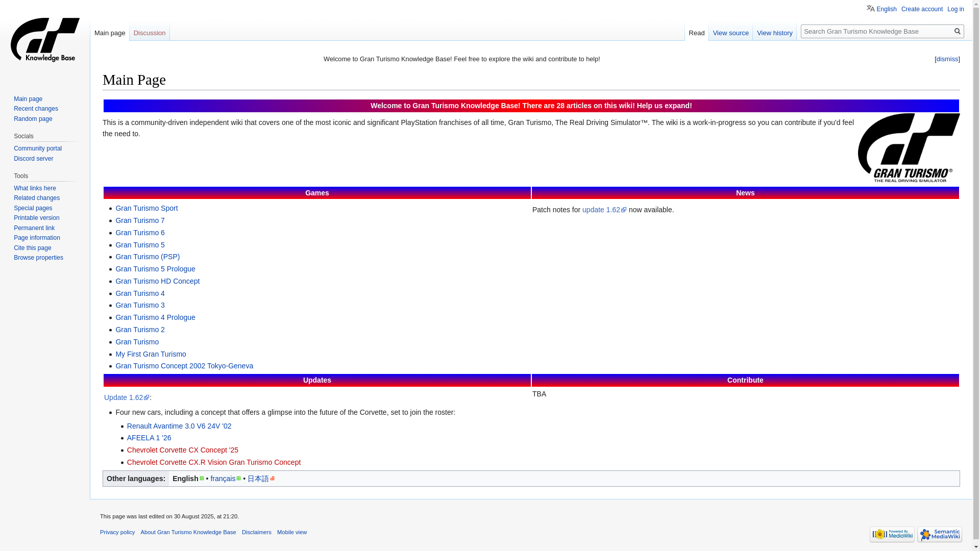Image resolution: width=980 pixels, height=551 pixels.
Task: Open Chevrolet Corvette CX Concept '25 page
Action: coord(183,450)
